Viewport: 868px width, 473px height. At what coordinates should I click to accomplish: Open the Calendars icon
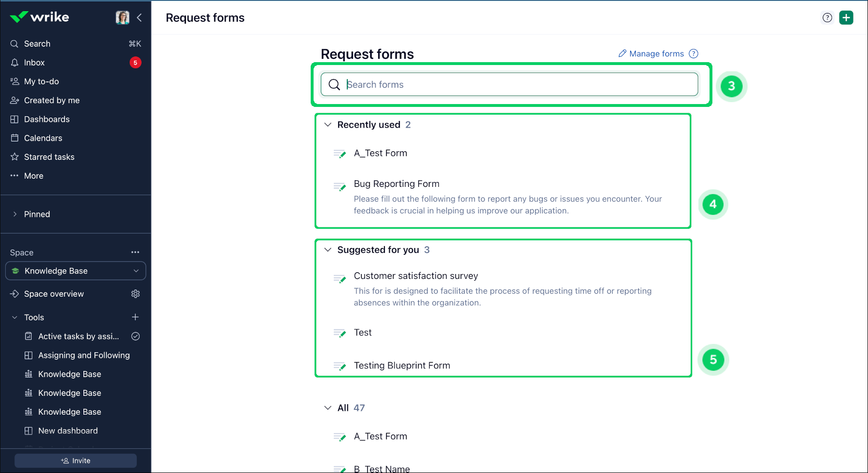(14, 138)
